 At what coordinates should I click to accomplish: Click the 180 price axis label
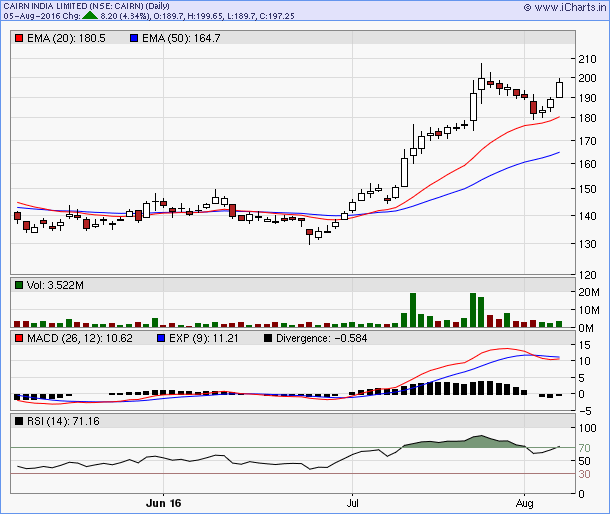[587, 118]
